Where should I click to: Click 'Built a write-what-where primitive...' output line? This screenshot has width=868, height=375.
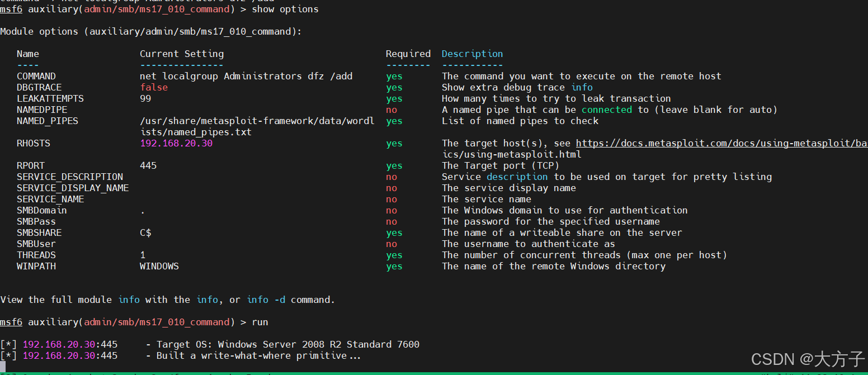point(259,355)
